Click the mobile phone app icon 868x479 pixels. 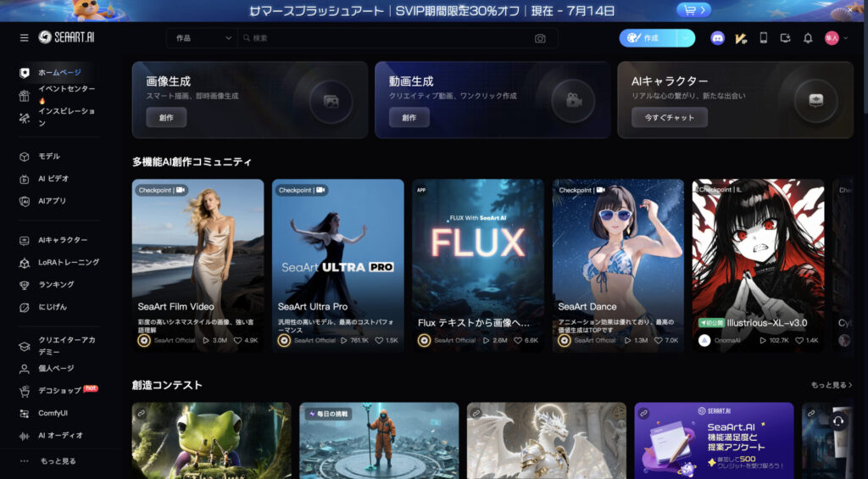click(764, 37)
